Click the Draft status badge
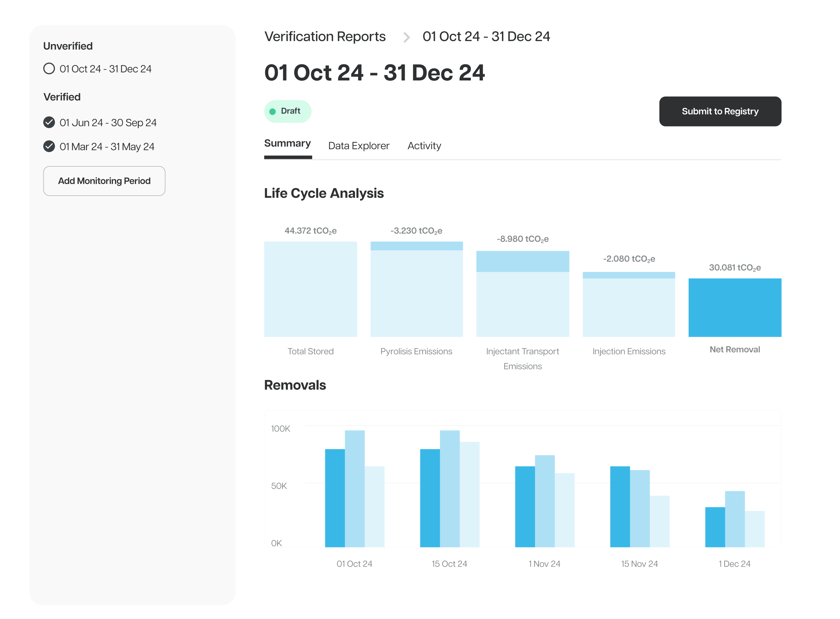The image size is (840, 619). pyautogui.click(x=287, y=111)
